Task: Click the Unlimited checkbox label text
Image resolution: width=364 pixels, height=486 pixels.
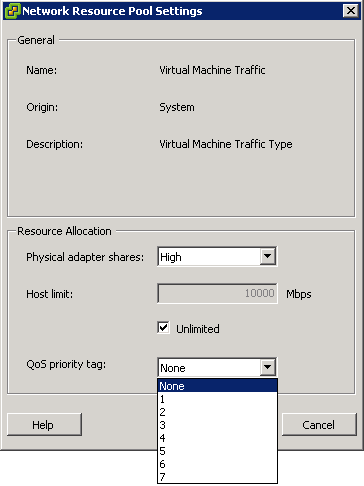Action: [198, 329]
